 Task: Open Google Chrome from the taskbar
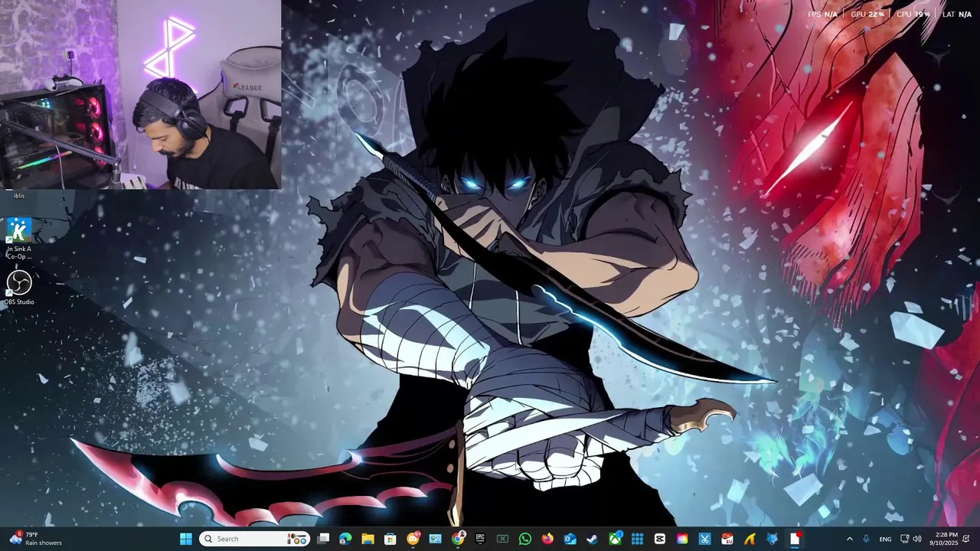[458, 539]
